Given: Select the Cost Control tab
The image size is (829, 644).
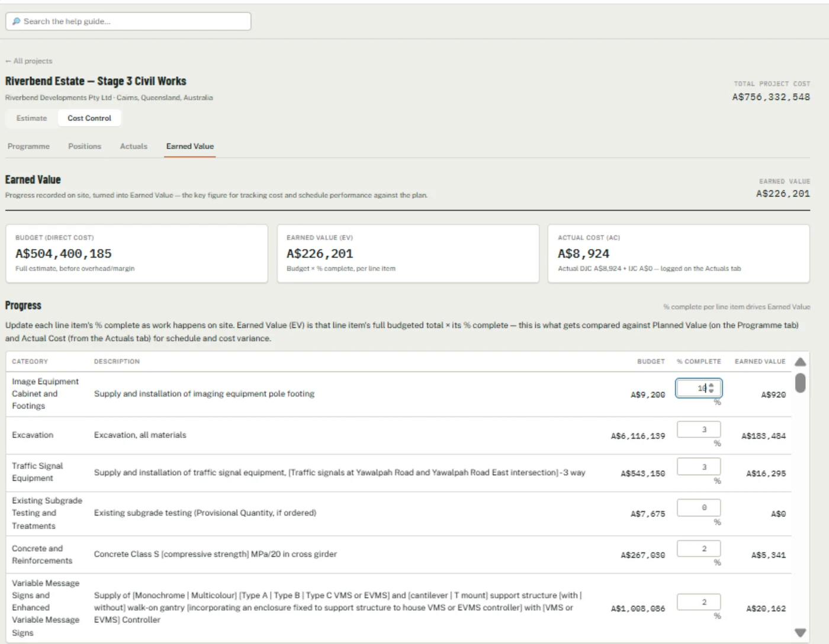Looking at the screenshot, I should (x=89, y=118).
